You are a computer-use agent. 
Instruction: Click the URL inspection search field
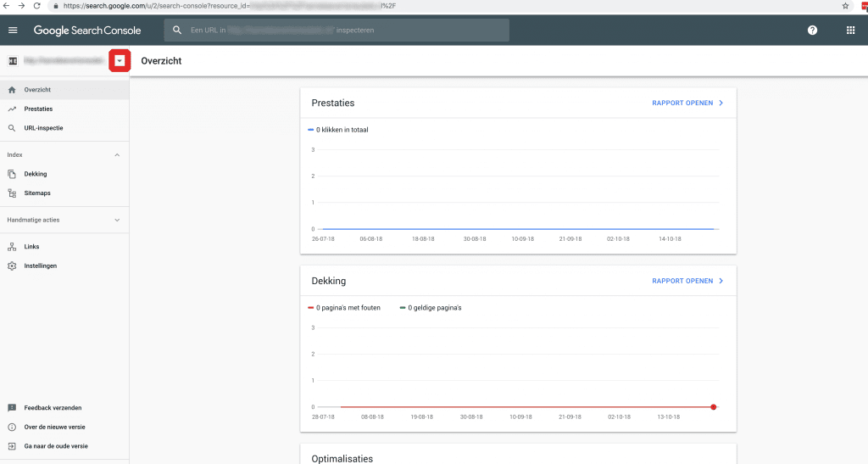pyautogui.click(x=339, y=31)
